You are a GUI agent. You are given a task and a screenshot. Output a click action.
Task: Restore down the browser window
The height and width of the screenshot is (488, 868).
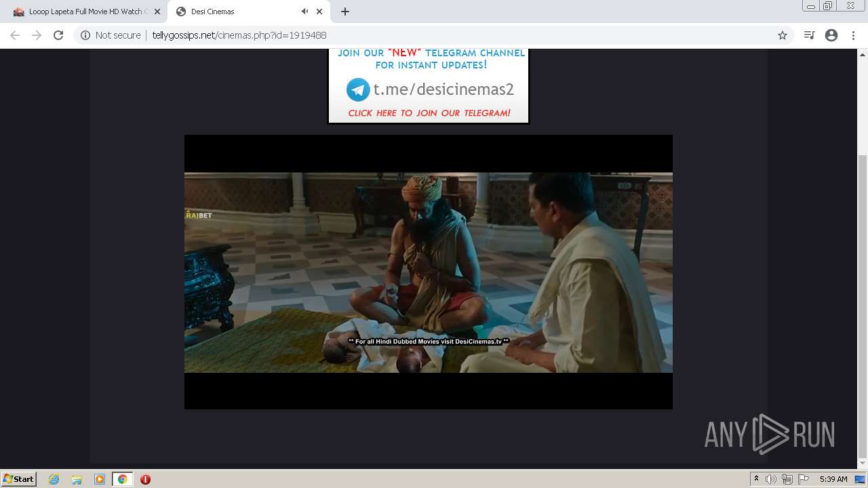[827, 5]
